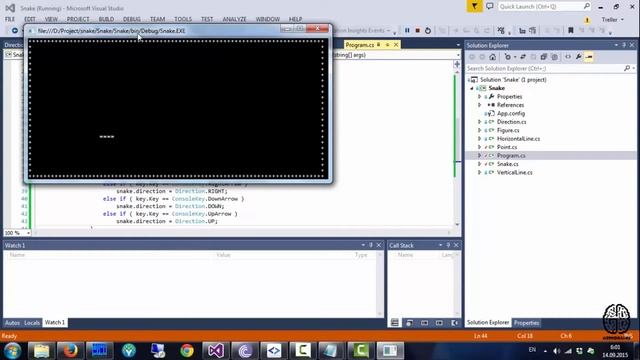Switch to Program.cs editor tab
640x360 pixels.
coord(360,45)
